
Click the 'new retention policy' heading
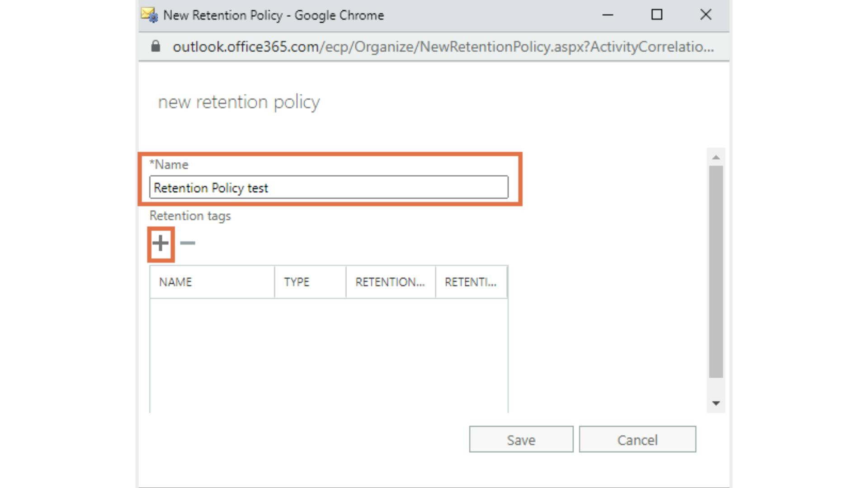coord(239,102)
